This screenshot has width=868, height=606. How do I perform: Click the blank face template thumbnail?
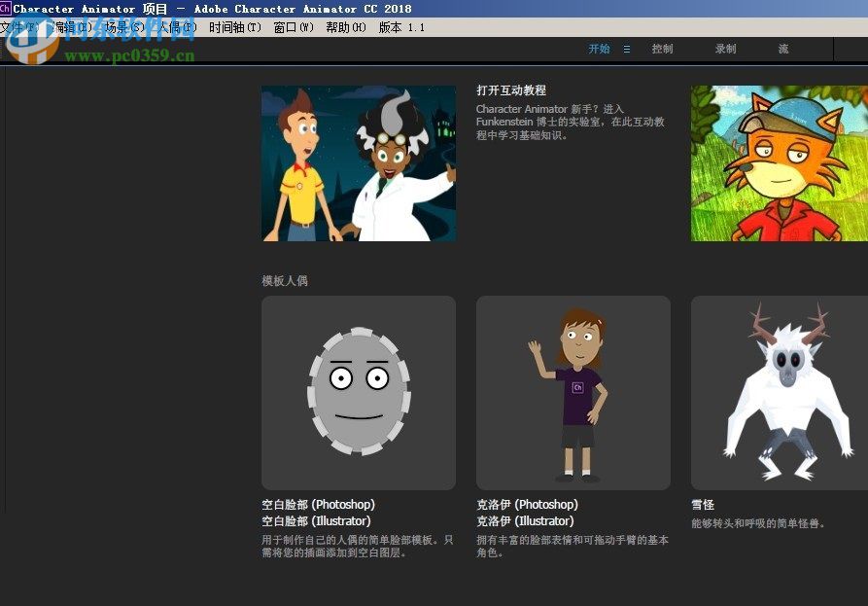tap(358, 392)
